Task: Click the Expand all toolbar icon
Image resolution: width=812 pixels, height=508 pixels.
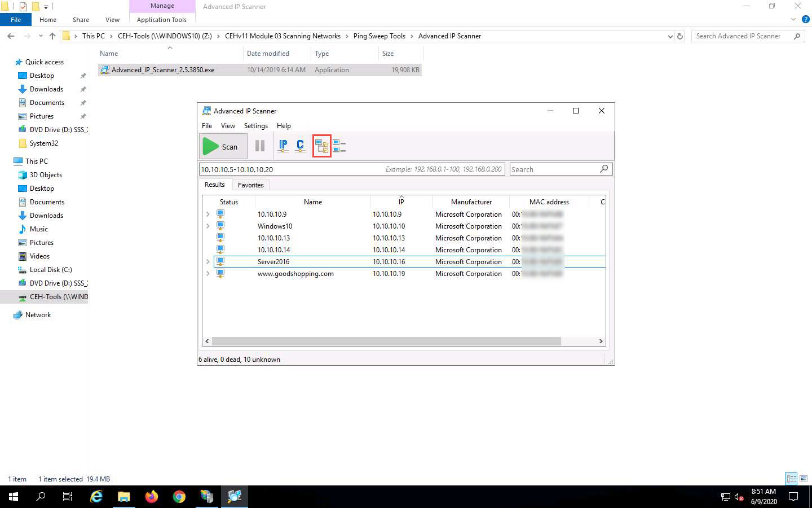Action: pos(322,146)
